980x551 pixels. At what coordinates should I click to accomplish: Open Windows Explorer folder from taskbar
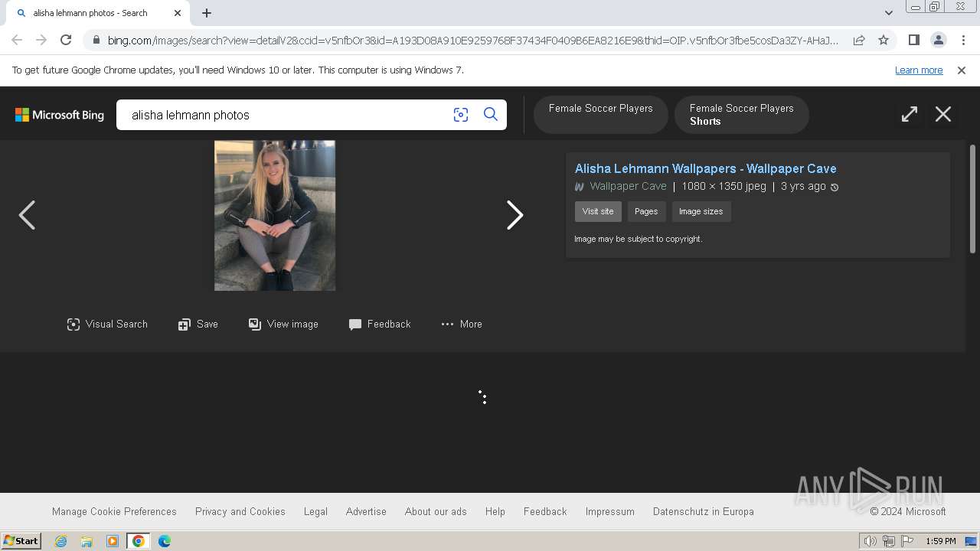(x=87, y=541)
